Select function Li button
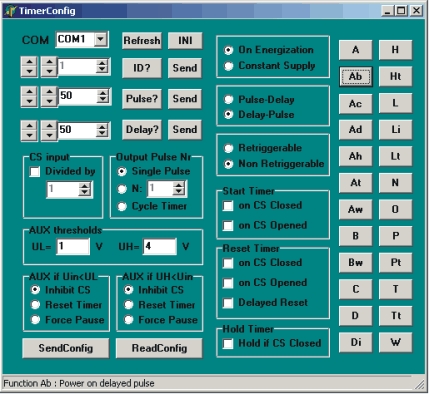429x394 pixels. pyautogui.click(x=395, y=130)
